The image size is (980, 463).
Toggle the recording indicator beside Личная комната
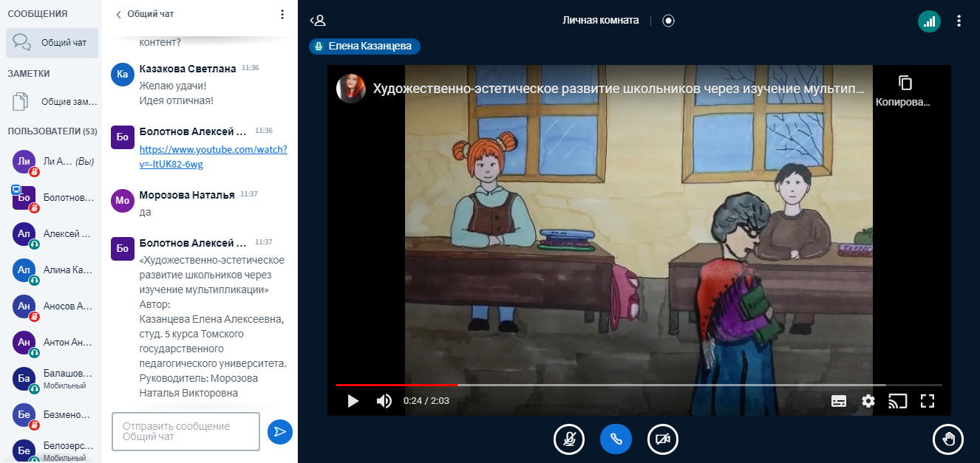coord(669,21)
